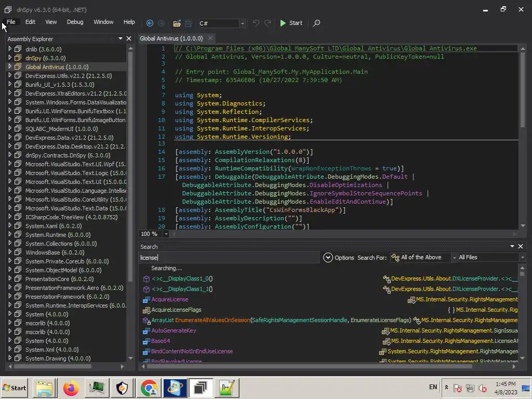Open the File menu
The height and width of the screenshot is (399, 532).
[x=11, y=22]
